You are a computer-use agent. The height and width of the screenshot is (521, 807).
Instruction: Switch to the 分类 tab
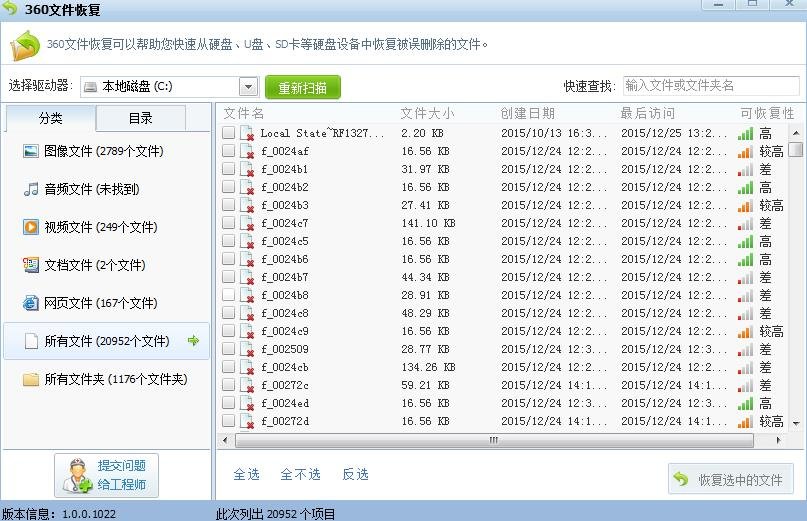click(50, 118)
